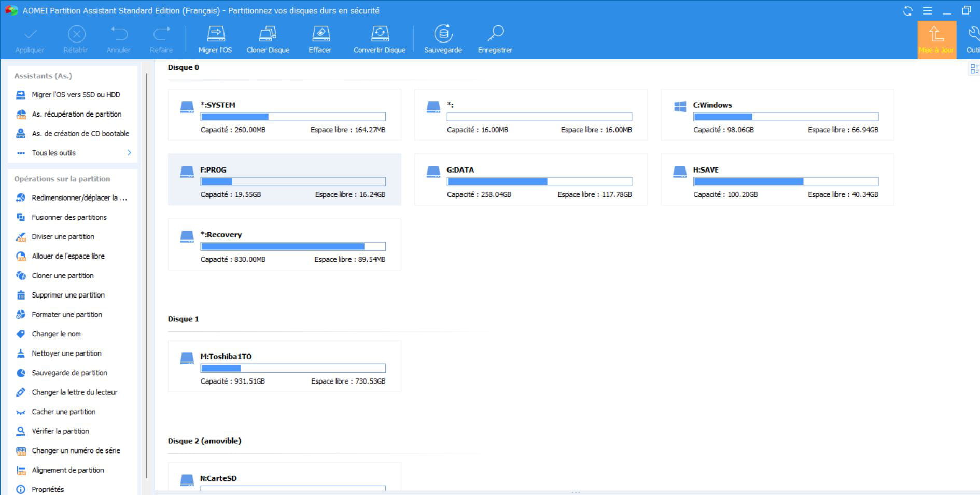Click the Disque 0 heading
Screen dimensions: 980x495
[x=184, y=67]
